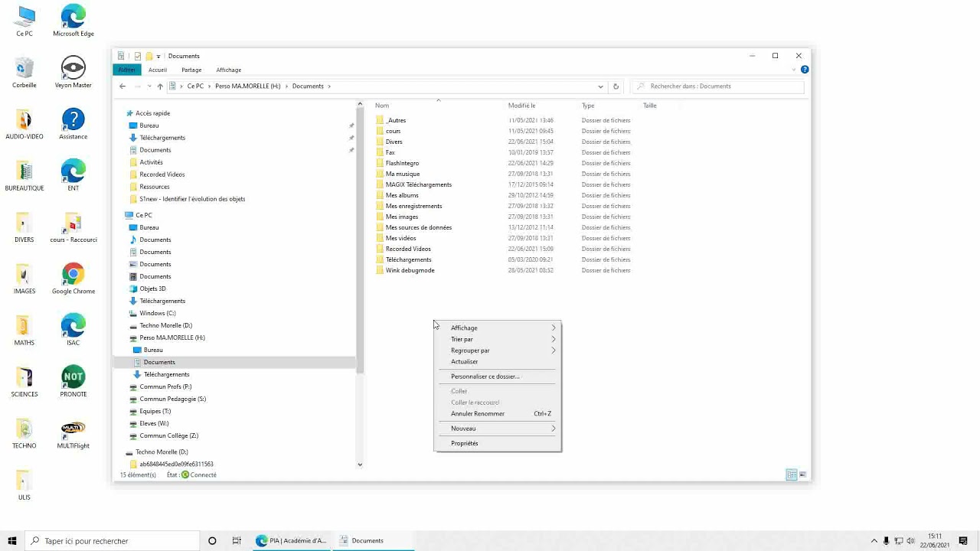Select Commun Profs (P:) network drive
This screenshot has width=980, height=551.
click(x=165, y=386)
